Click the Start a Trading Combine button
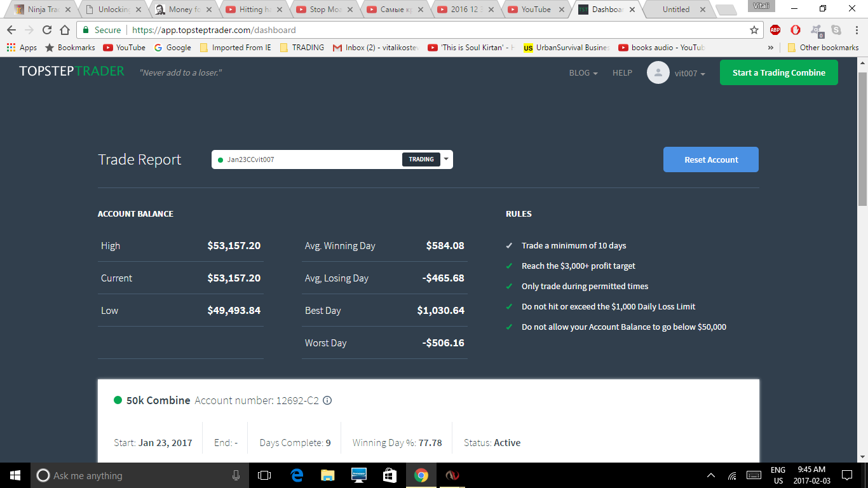This screenshot has height=488, width=868. pyautogui.click(x=779, y=72)
